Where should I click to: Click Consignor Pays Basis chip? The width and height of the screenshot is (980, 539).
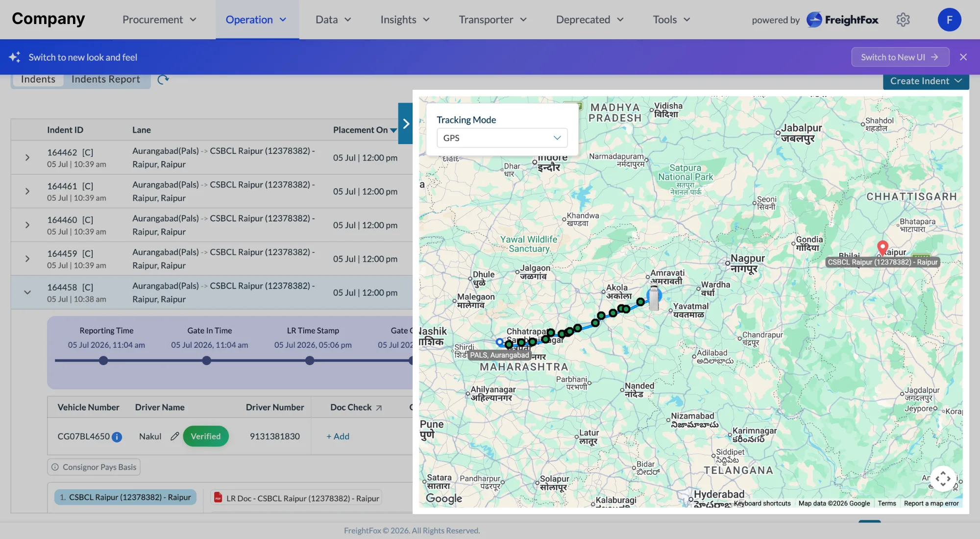94,467
